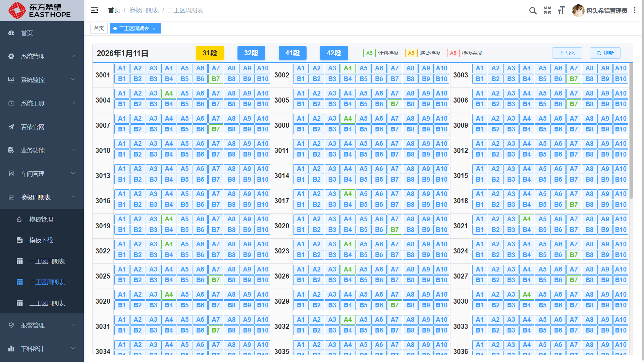The height and width of the screenshot is (362, 644).
Task: Click the vertical dots menu icon
Action: click(x=635, y=10)
